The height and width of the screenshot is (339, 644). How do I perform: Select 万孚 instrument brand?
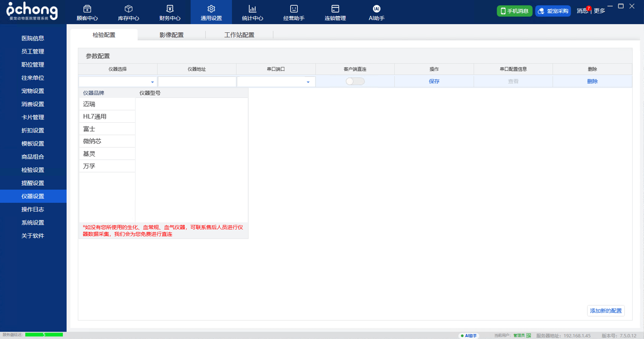pyautogui.click(x=107, y=166)
